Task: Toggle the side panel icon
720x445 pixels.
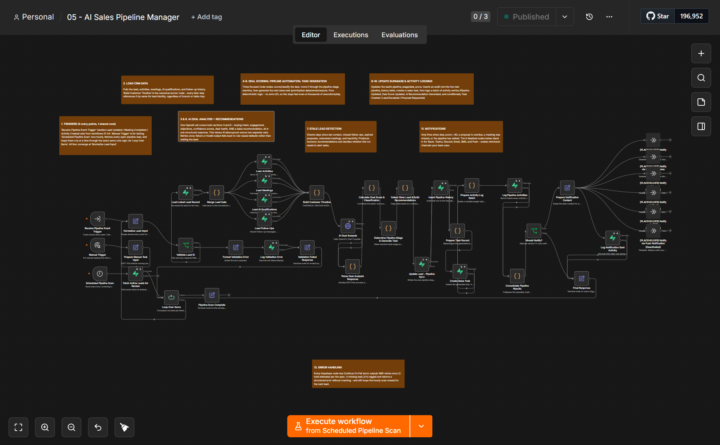Action: pyautogui.click(x=701, y=126)
